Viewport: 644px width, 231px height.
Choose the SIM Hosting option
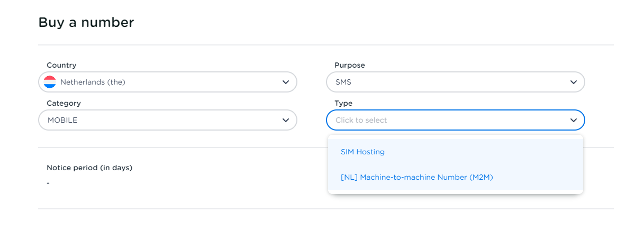click(x=362, y=152)
